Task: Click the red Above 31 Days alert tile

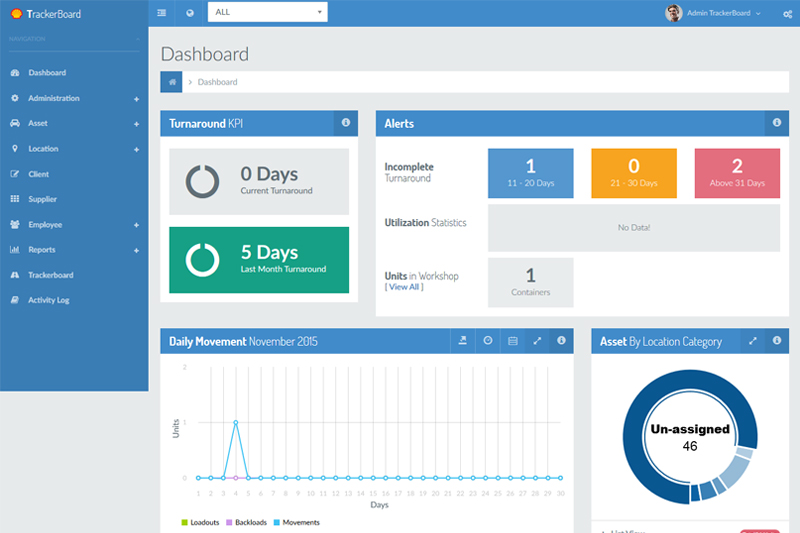Action: click(736, 173)
